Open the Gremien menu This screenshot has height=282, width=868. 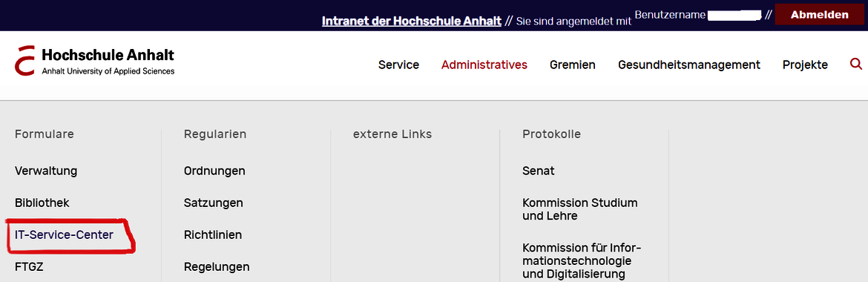(x=573, y=65)
